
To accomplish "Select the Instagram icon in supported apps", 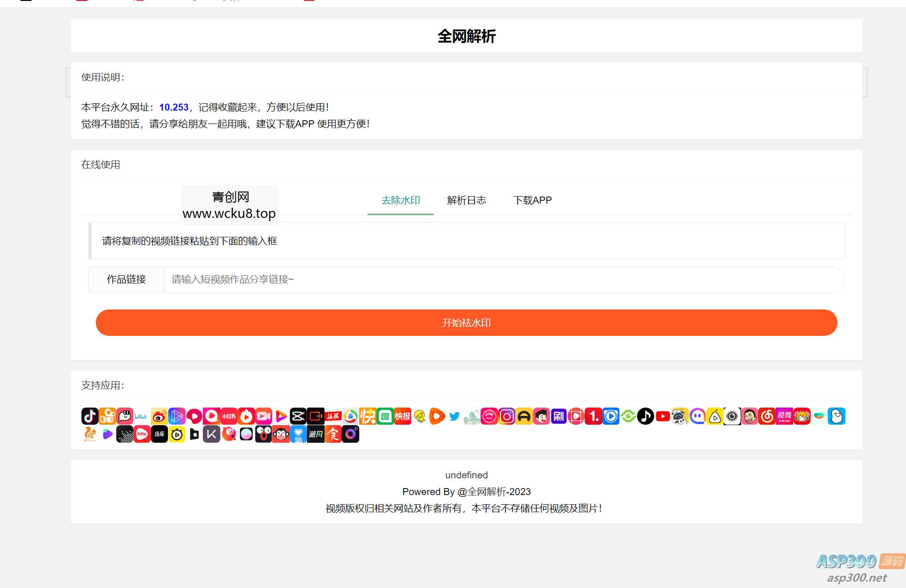I will 507,416.
